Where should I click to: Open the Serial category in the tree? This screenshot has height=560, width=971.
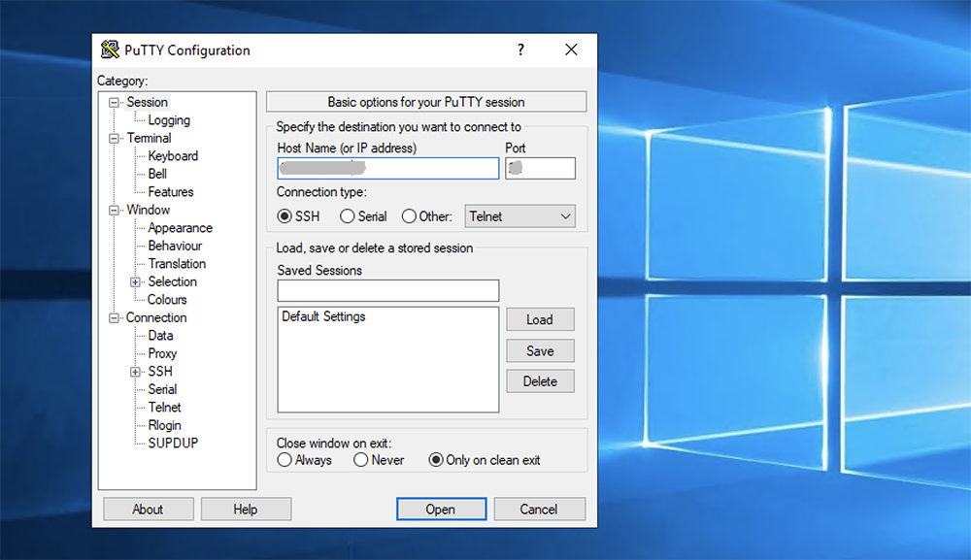point(162,389)
